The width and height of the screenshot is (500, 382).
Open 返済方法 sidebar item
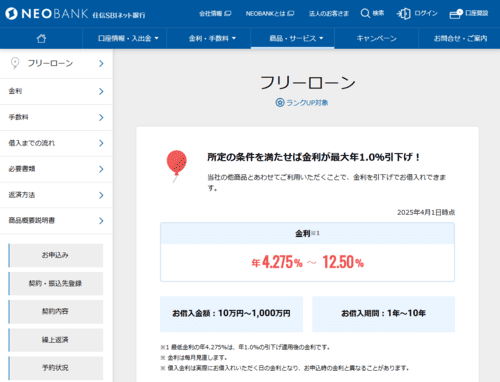56,195
